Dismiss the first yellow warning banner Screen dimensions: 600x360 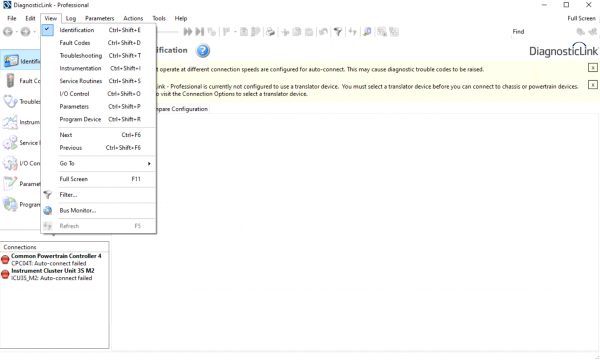click(592, 68)
